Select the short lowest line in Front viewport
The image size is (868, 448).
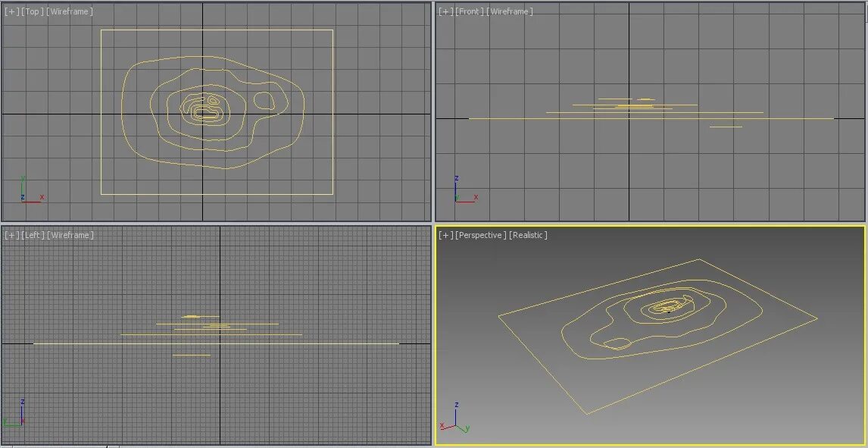tap(726, 127)
